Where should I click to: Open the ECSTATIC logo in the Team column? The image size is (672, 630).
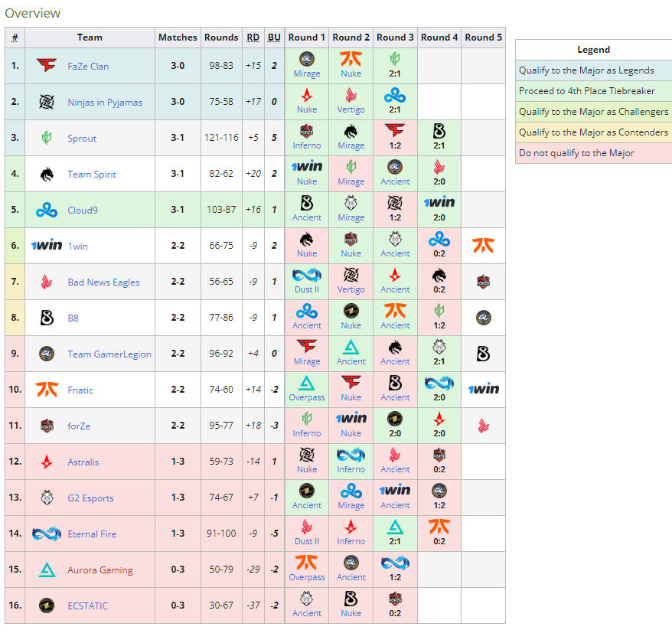[x=47, y=606]
